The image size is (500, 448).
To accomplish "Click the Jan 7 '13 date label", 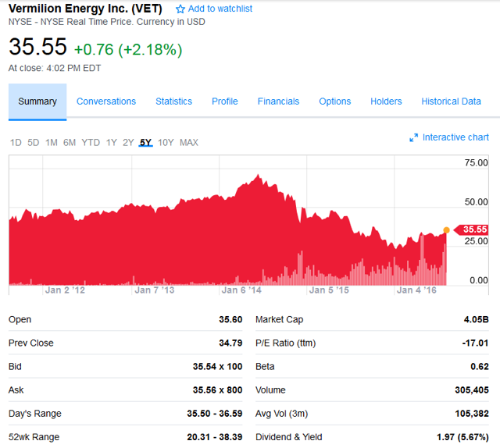I will pyautogui.click(x=155, y=290).
